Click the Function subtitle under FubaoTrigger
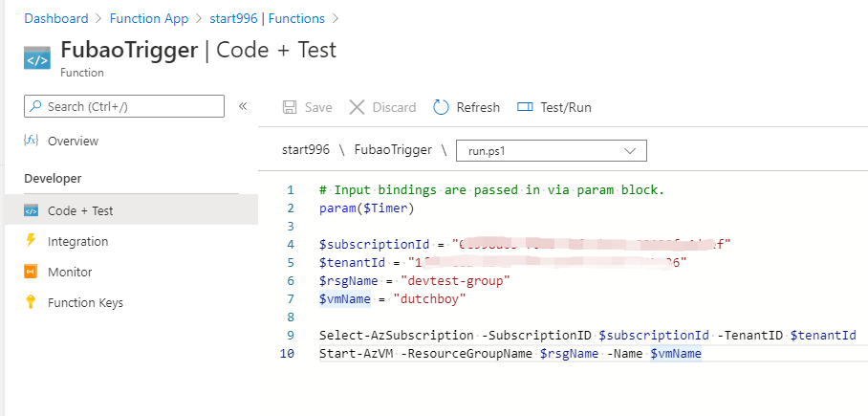868x416 pixels. tap(82, 73)
